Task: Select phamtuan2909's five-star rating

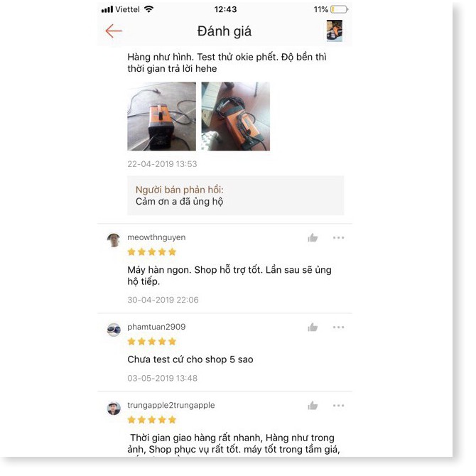Action: [x=152, y=342]
